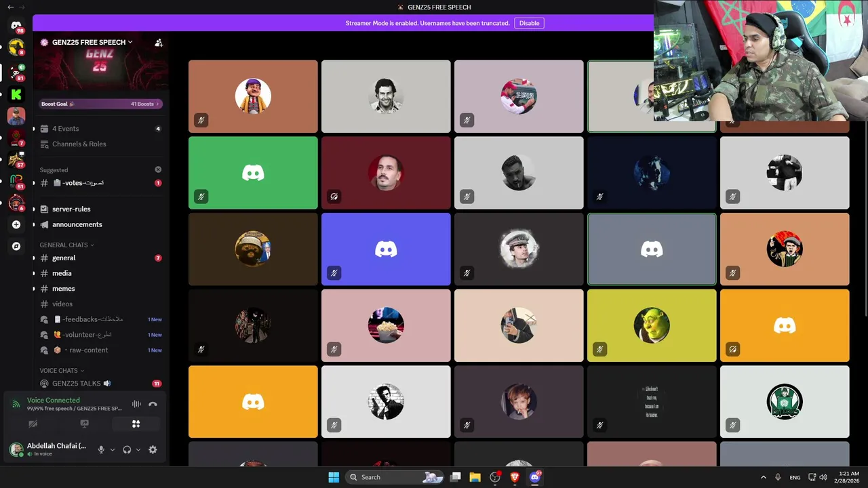Select the popcorn avatar participant tile
Screen dimensions: 868x488
[x=386, y=325]
